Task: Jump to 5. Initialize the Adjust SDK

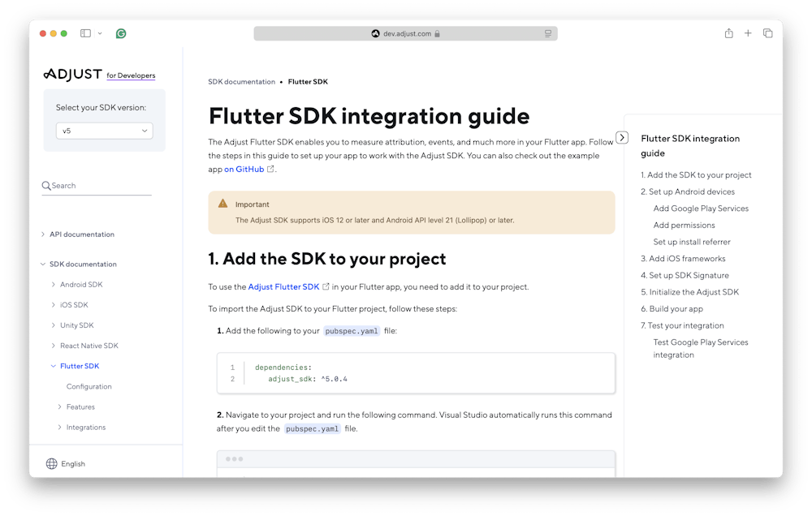Action: 689,292
